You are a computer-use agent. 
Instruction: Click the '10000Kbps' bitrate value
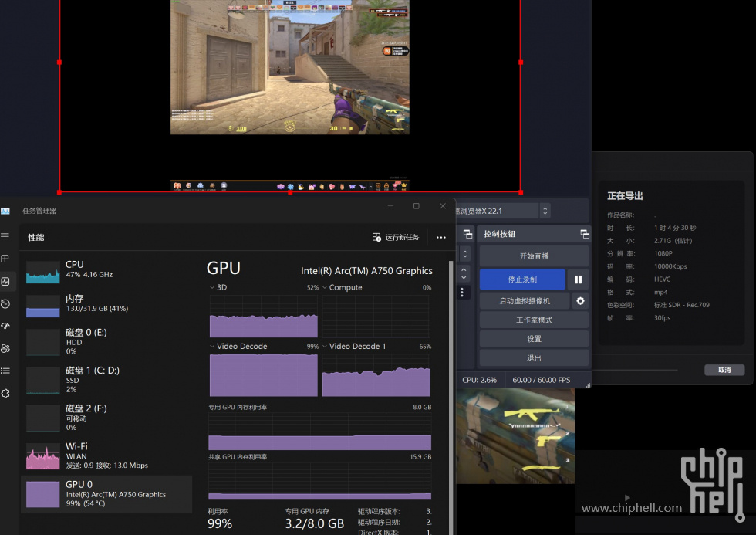670,266
